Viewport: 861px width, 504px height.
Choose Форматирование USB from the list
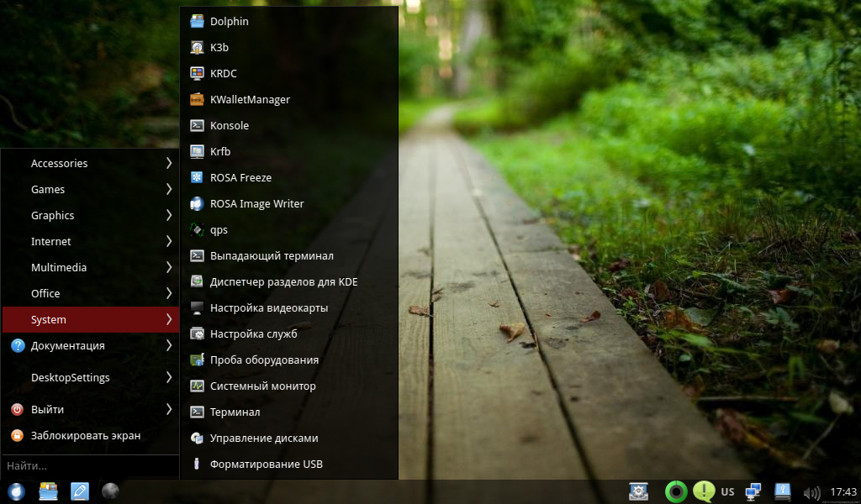(x=266, y=465)
